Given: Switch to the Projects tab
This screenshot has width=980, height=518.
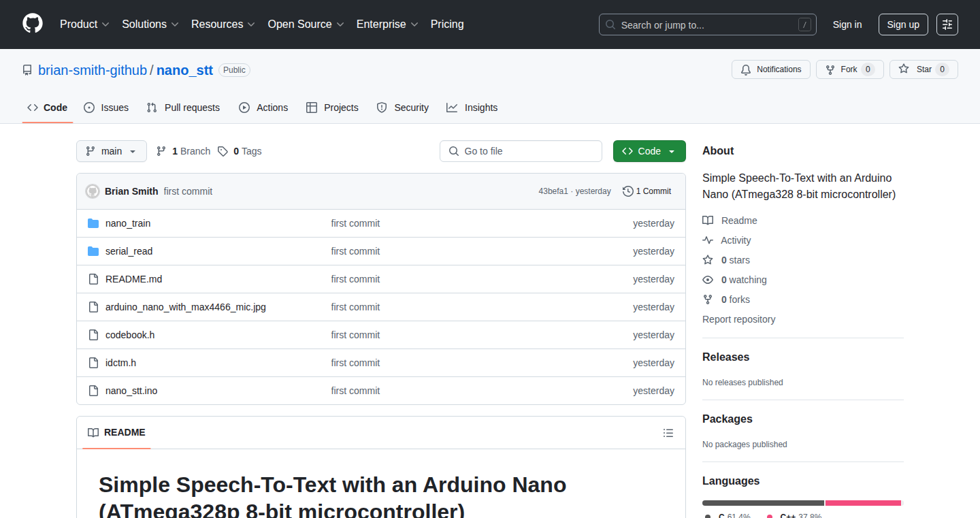Looking at the screenshot, I should coord(332,108).
